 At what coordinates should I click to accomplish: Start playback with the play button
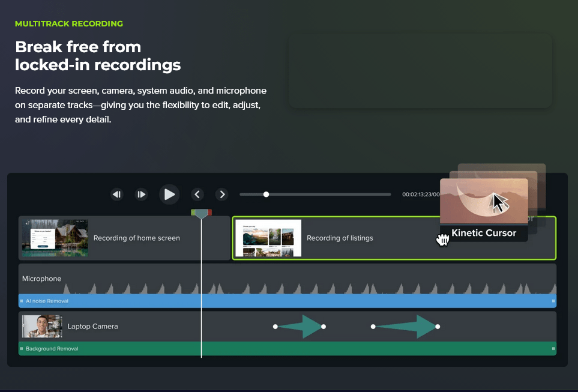point(169,194)
